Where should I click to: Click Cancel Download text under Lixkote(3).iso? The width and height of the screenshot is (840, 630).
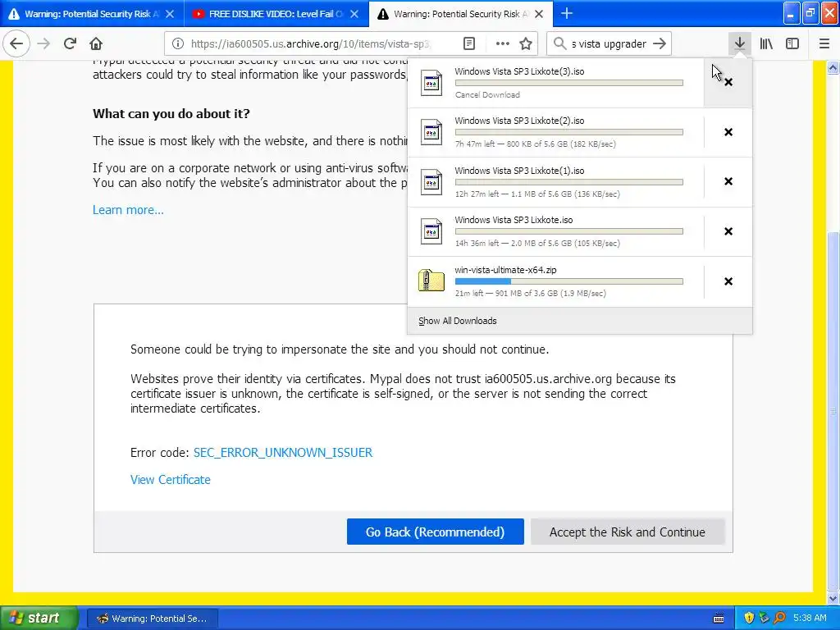click(487, 95)
